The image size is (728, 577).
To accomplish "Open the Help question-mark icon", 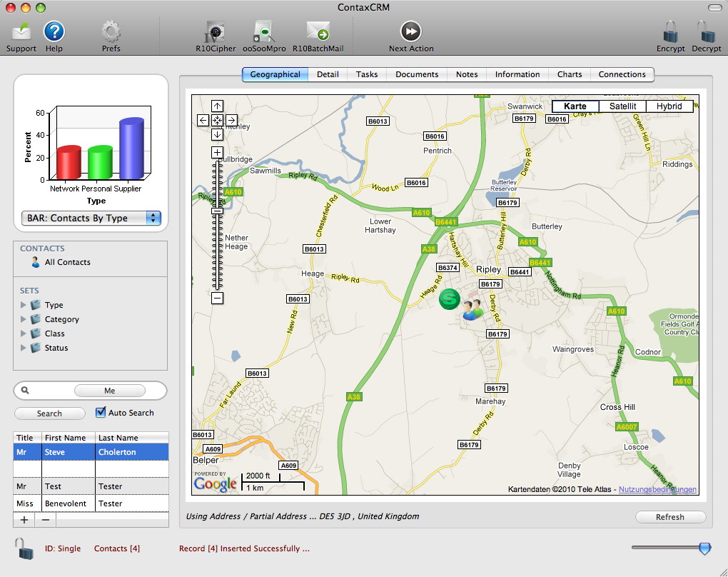I will (x=54, y=31).
